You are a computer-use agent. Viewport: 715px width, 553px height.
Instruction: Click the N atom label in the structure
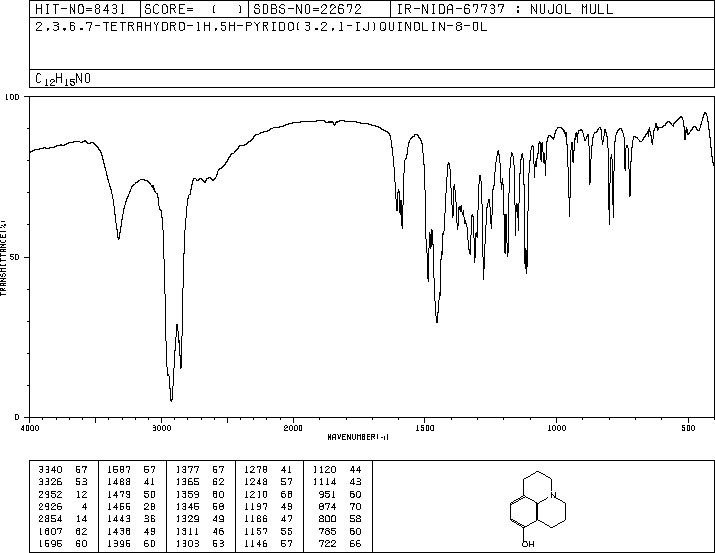553,495
